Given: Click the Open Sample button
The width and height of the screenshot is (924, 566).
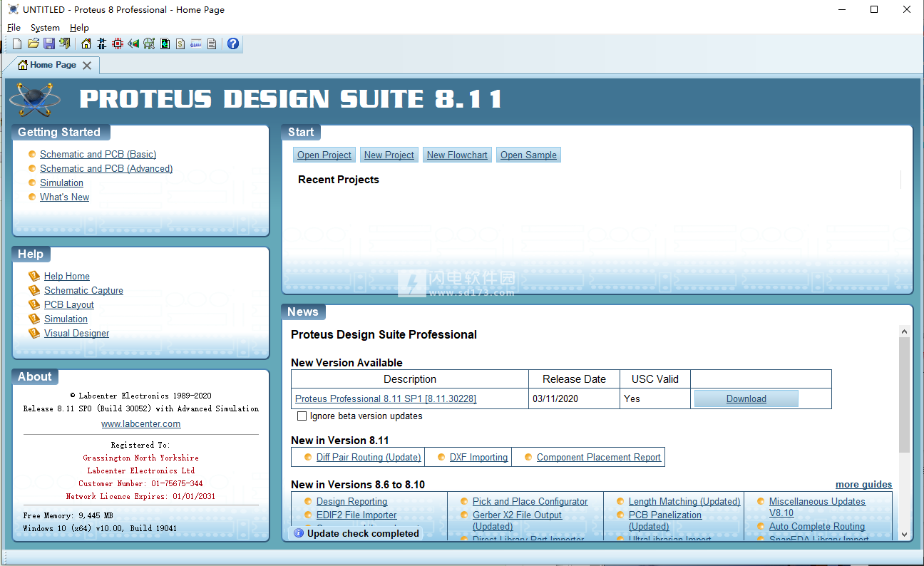Looking at the screenshot, I should pyautogui.click(x=528, y=155).
